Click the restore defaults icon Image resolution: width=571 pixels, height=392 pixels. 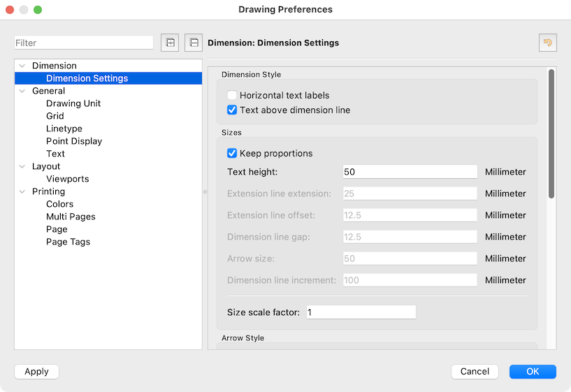[x=547, y=43]
